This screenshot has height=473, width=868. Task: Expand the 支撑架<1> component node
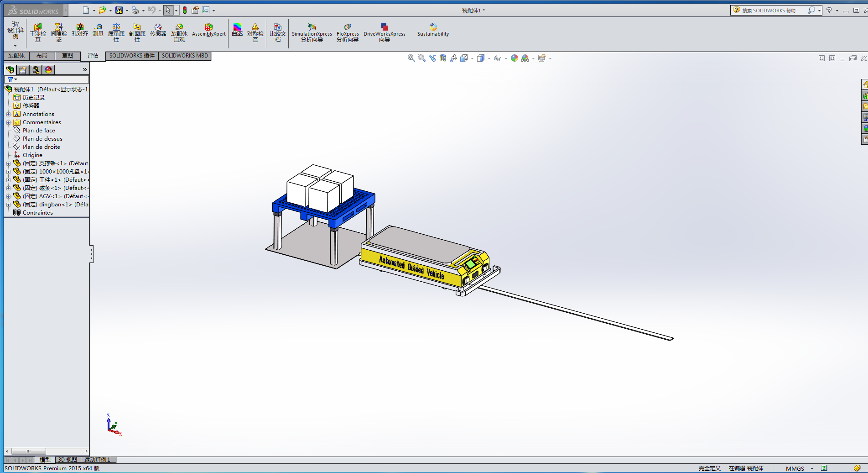tap(8, 163)
